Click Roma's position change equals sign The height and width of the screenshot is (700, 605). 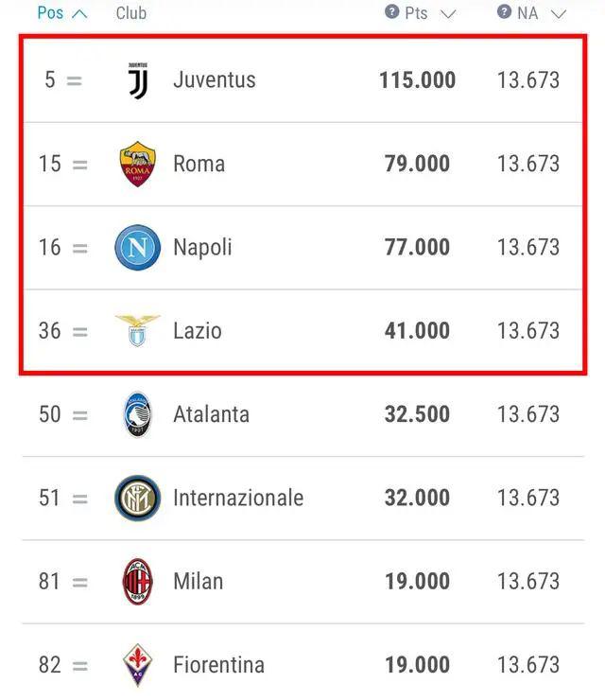point(79,165)
